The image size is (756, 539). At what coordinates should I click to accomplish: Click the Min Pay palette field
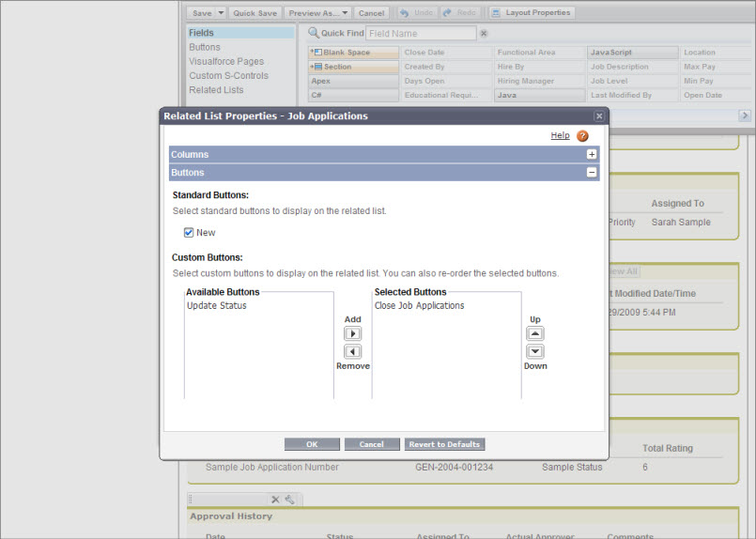717,81
